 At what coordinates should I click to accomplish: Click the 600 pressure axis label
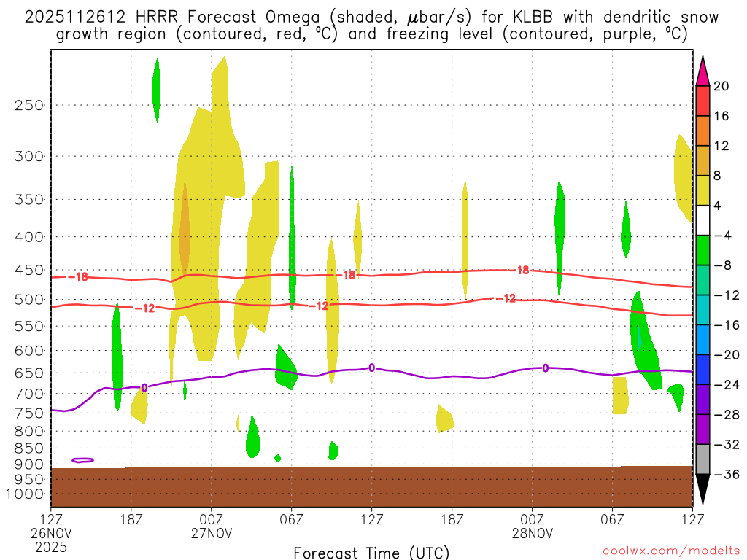tap(29, 351)
